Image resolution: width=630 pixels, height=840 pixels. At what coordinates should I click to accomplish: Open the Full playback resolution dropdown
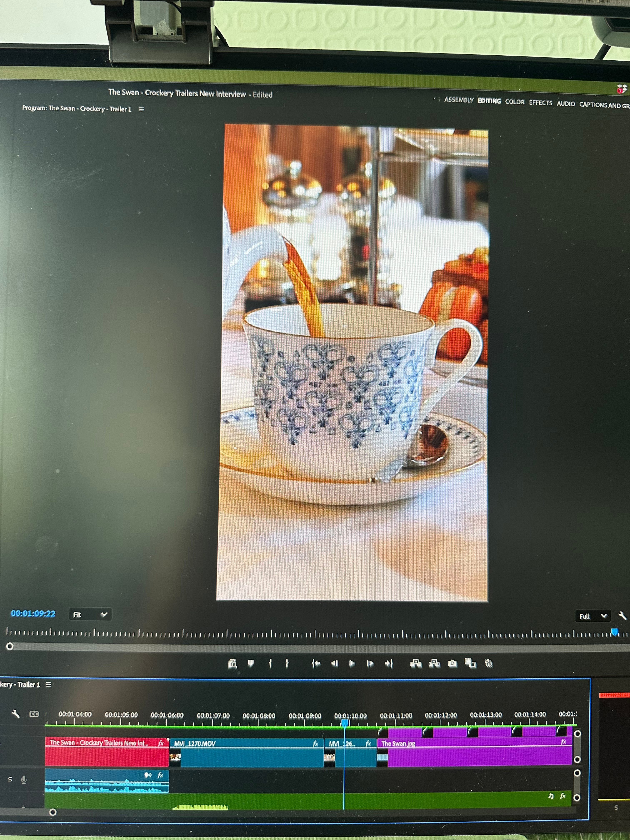pyautogui.click(x=593, y=616)
